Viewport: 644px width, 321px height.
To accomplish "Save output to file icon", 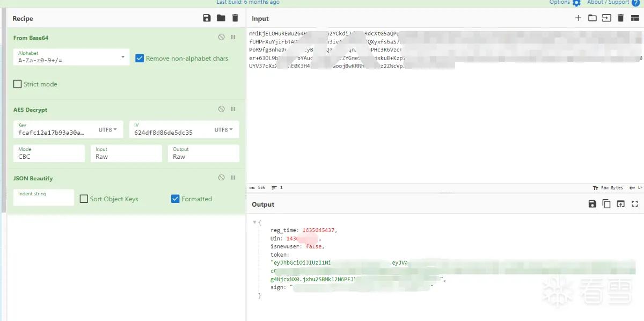I will tap(592, 204).
